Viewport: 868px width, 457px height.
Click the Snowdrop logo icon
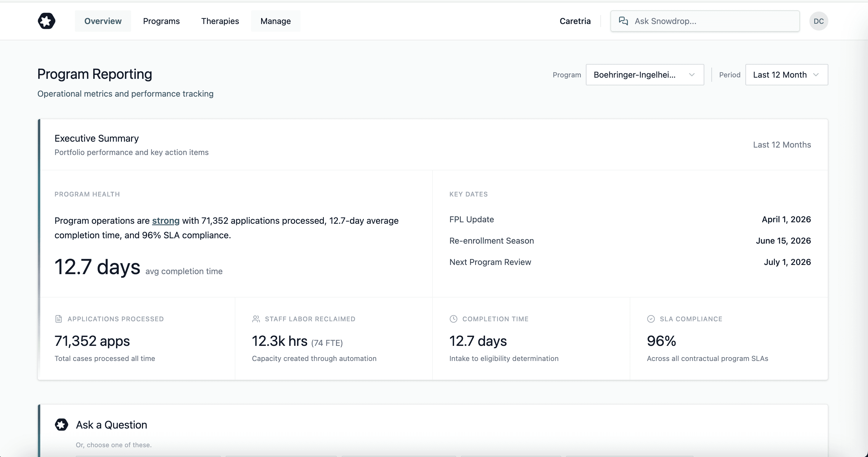pos(46,21)
